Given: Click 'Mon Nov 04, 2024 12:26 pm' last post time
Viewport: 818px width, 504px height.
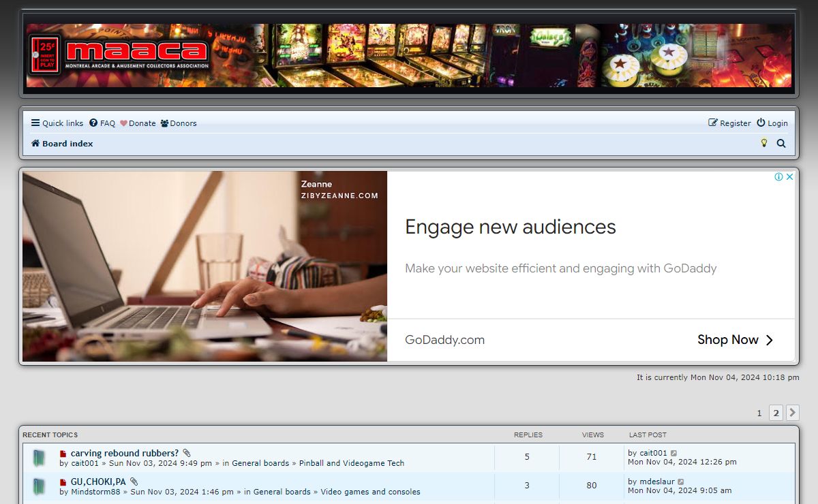Looking at the screenshot, I should click(682, 462).
